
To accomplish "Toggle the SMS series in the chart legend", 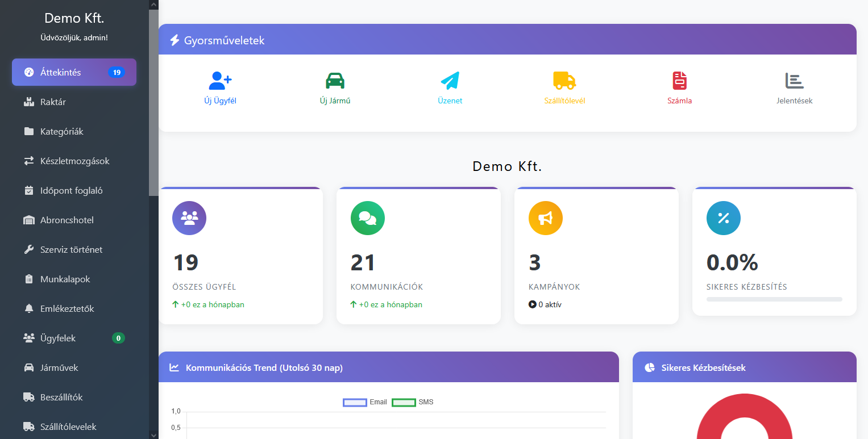I will tap(415, 402).
